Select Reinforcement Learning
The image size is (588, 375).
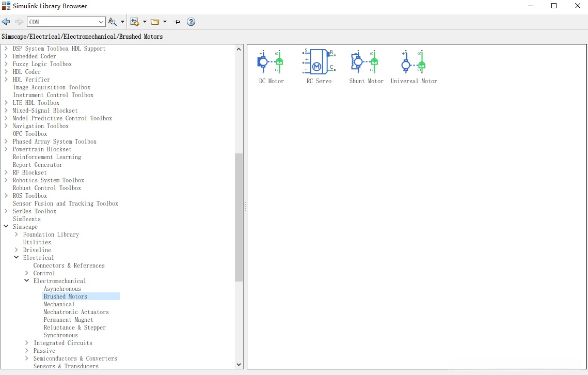[x=47, y=157]
